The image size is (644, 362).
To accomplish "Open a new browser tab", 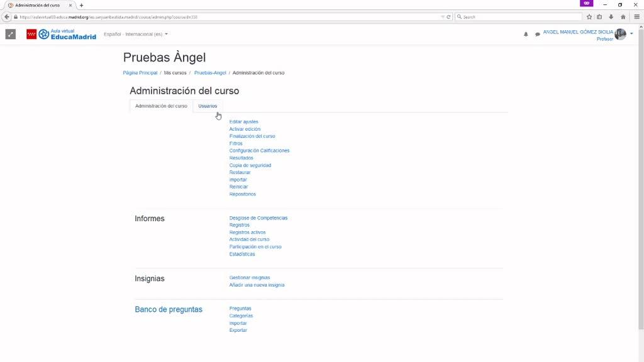I will pyautogui.click(x=81, y=5).
